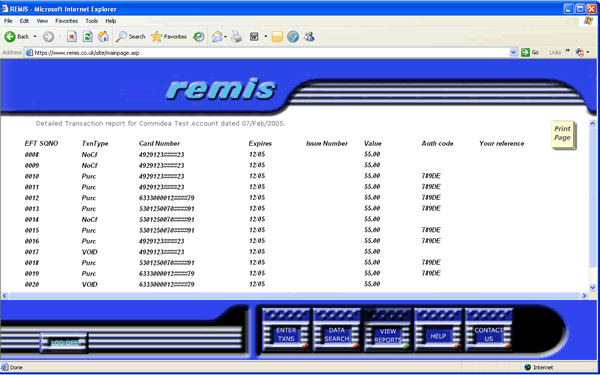This screenshot has width=600, height=375.
Task: Click the Print Page sticky note button
Action: click(x=563, y=134)
